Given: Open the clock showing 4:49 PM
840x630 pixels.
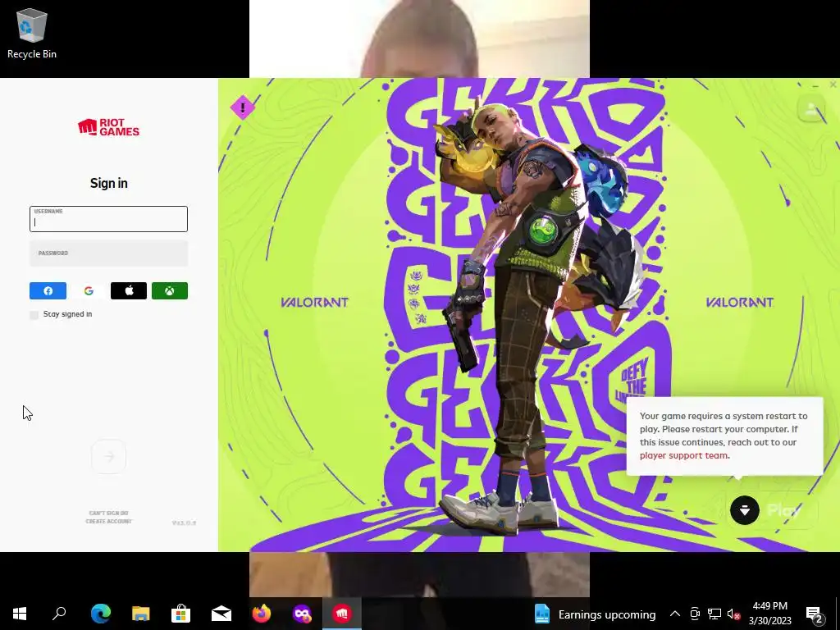Looking at the screenshot, I should 769,614.
